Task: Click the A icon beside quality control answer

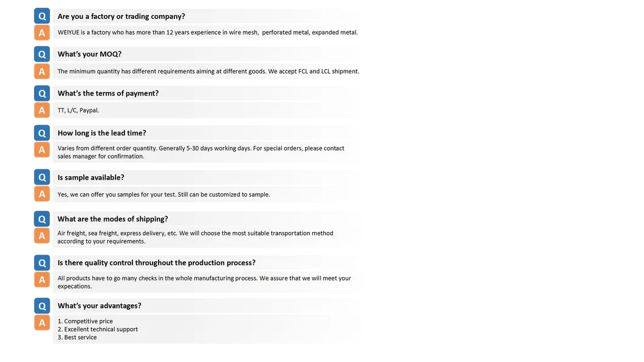Action: pos(42,280)
